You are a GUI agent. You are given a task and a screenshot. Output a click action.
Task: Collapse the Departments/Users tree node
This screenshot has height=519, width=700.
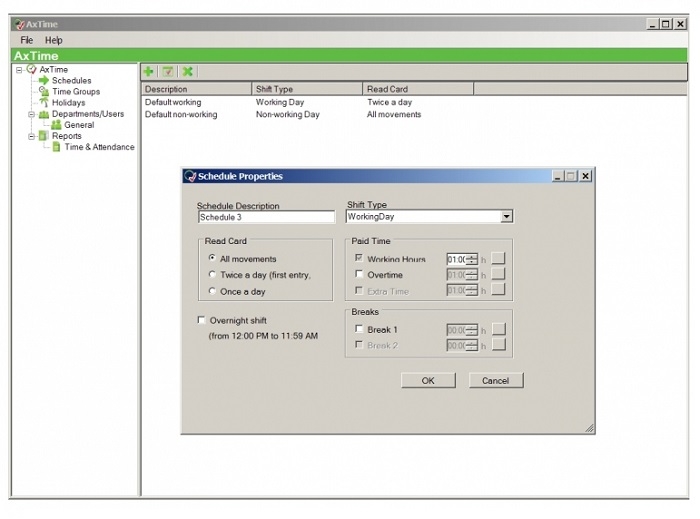tap(31, 114)
